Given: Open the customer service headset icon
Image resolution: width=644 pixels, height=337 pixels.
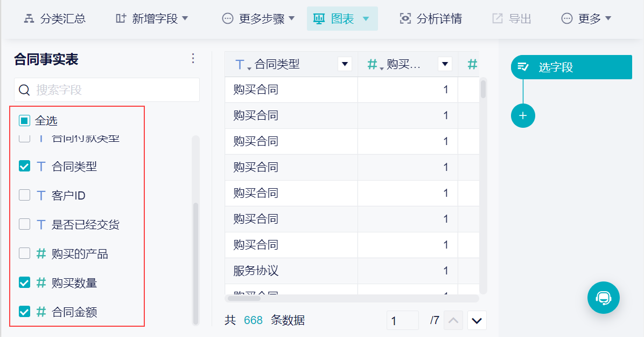Looking at the screenshot, I should [603, 298].
